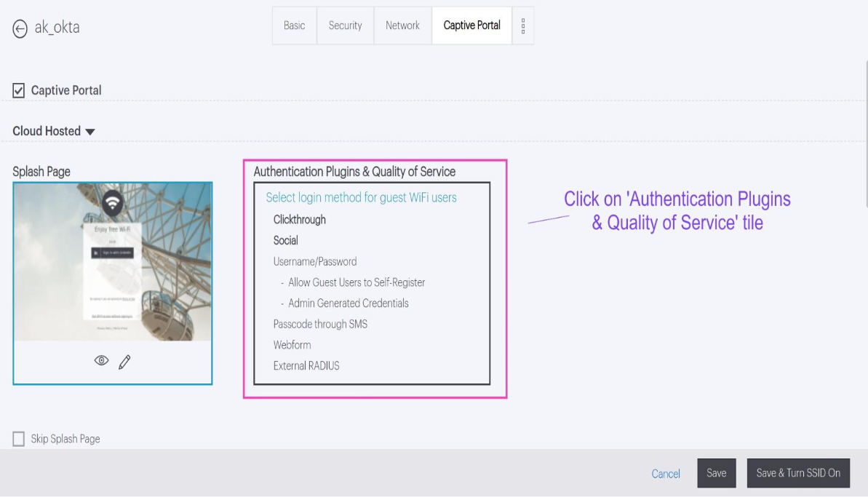Viewport: 868px width, 497px height.
Task: Switch to the Security tab
Action: tap(345, 25)
